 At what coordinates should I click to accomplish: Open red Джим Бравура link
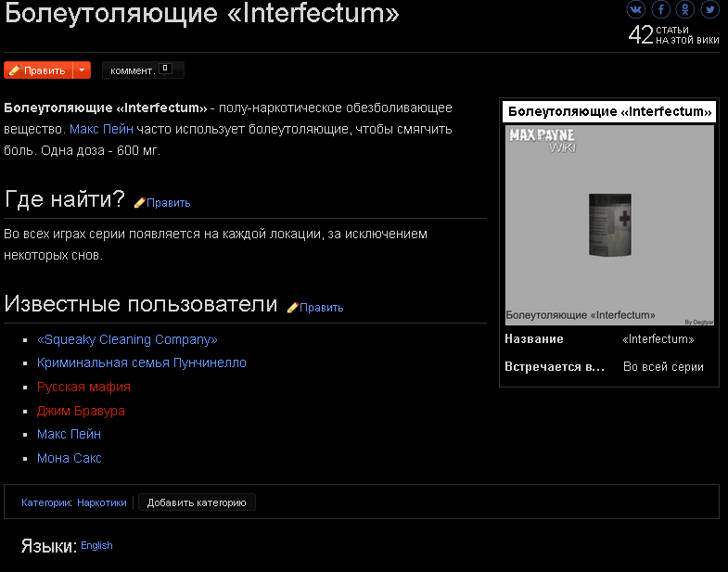click(81, 412)
